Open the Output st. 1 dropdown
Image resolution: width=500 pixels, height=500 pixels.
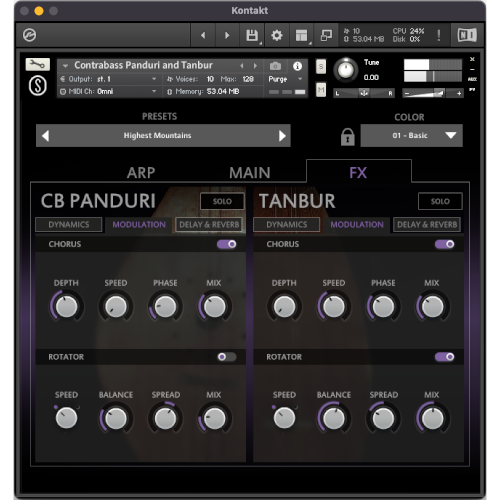coord(109,79)
